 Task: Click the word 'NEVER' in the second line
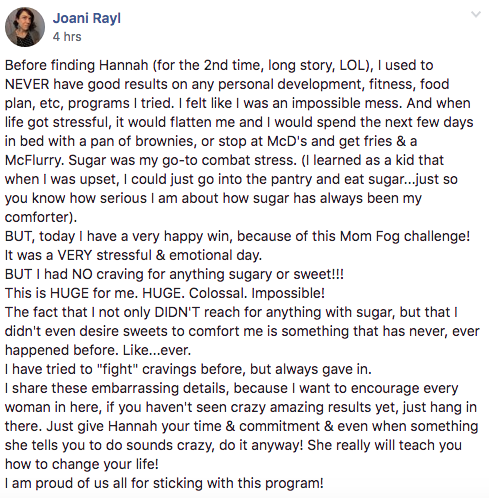tap(27, 84)
